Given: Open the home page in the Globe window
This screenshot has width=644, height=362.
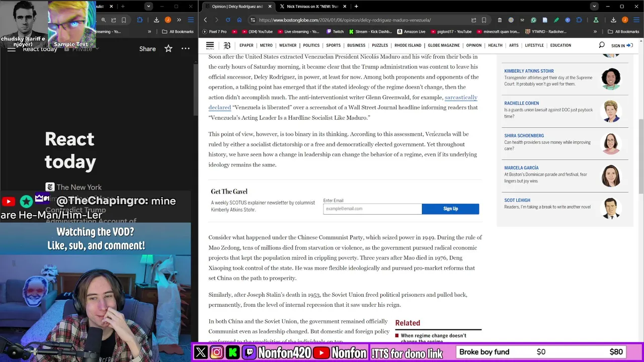Looking at the screenshot, I should 239,20.
